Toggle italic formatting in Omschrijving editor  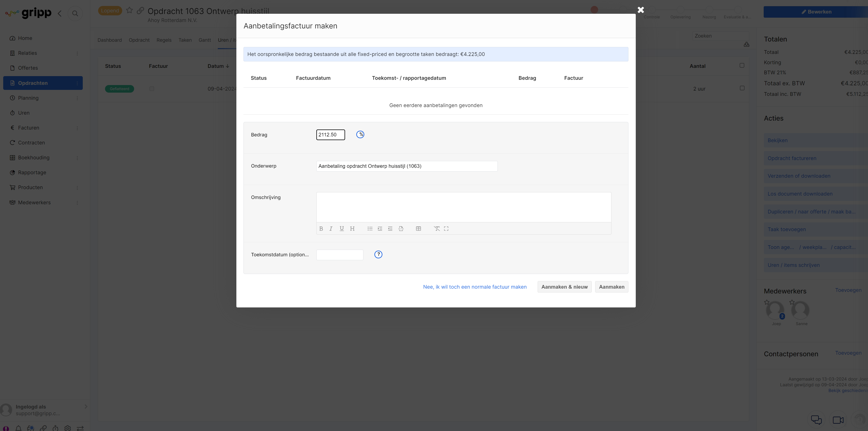(x=331, y=229)
